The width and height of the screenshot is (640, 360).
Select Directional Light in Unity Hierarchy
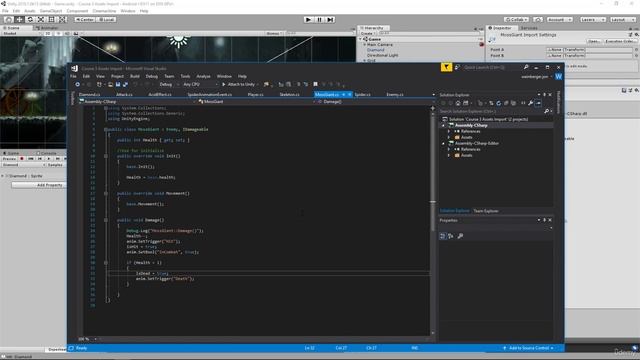[x=382, y=55]
